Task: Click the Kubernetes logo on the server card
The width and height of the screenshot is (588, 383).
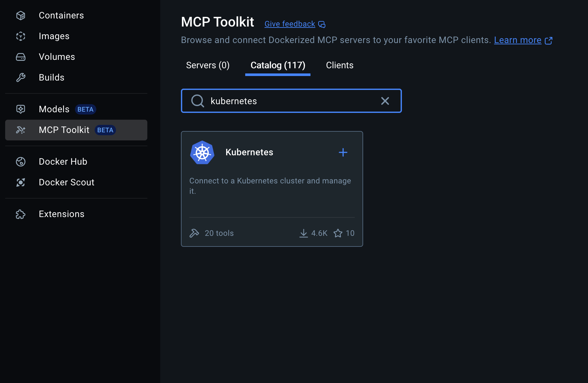Action: click(202, 152)
